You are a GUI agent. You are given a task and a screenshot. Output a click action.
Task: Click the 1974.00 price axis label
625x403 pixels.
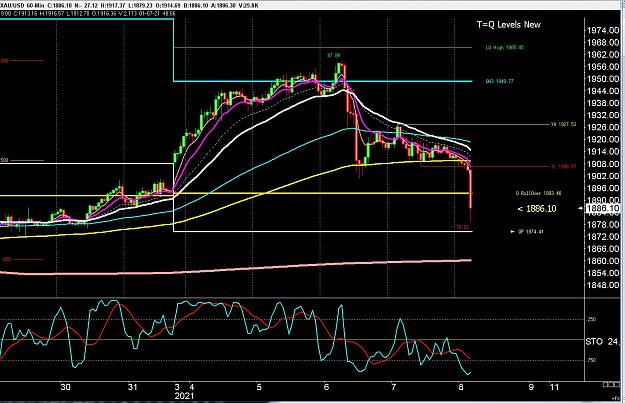coord(603,30)
